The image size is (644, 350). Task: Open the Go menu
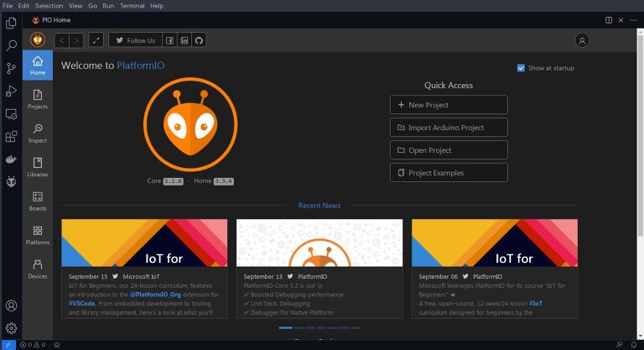click(x=93, y=6)
